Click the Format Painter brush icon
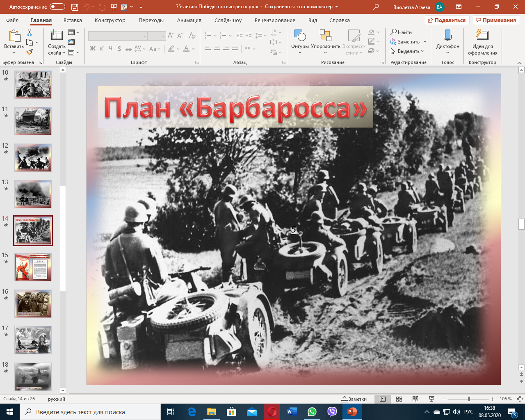Image resolution: width=525 pixels, height=420 pixels. (30, 52)
